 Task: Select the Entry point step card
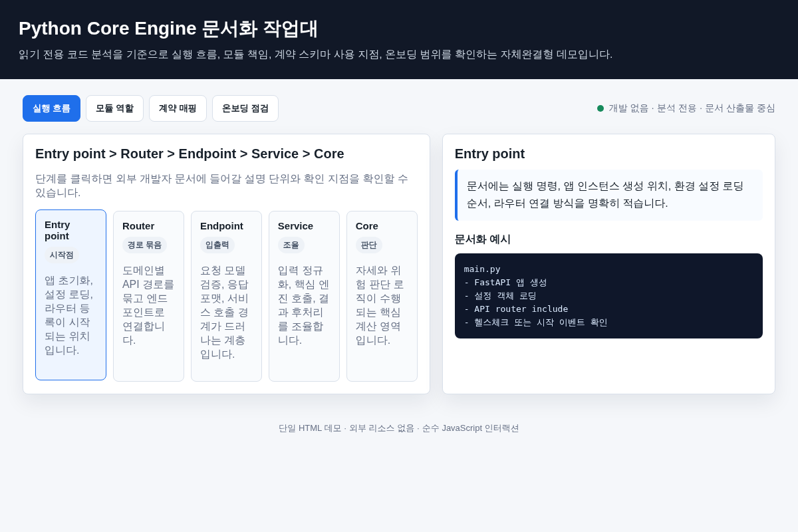pyautogui.click(x=70, y=295)
